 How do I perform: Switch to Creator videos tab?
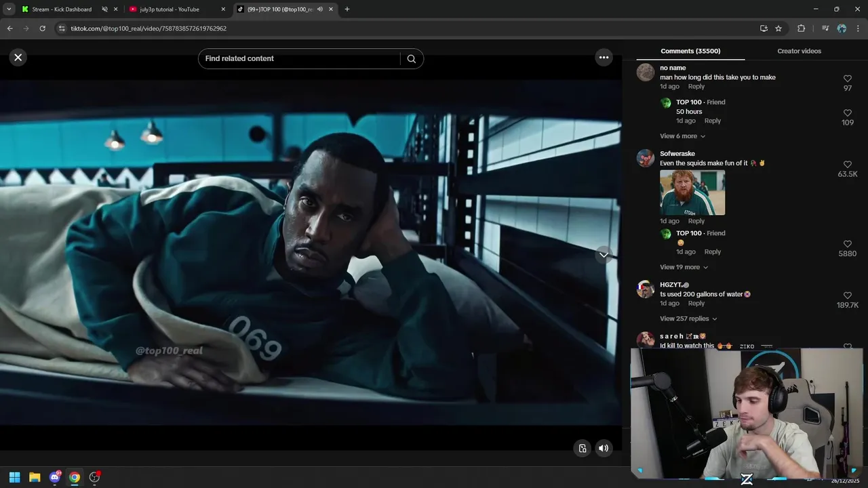799,51
